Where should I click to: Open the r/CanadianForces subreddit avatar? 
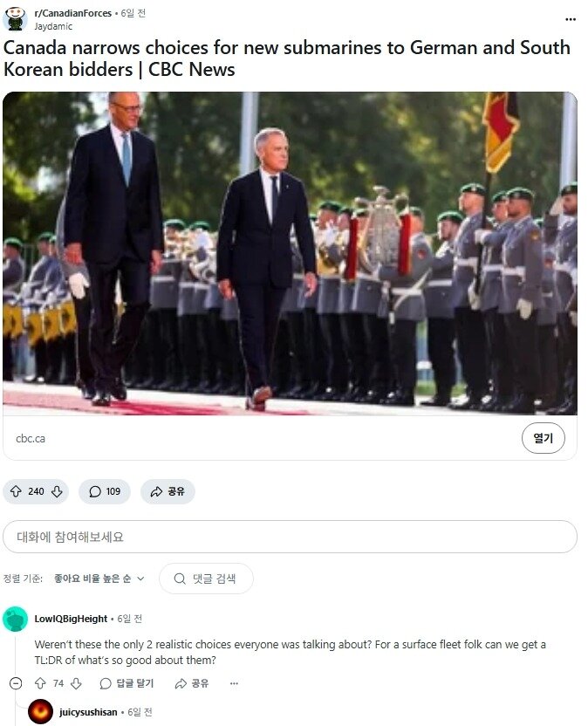[x=16, y=19]
